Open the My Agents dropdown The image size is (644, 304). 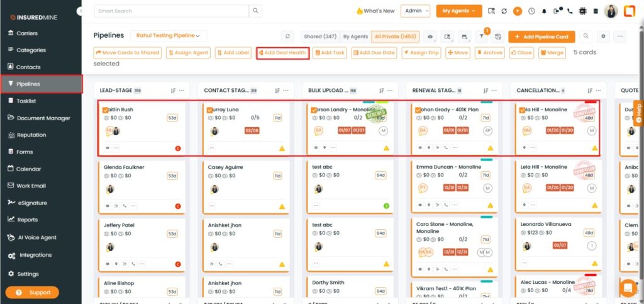458,11
